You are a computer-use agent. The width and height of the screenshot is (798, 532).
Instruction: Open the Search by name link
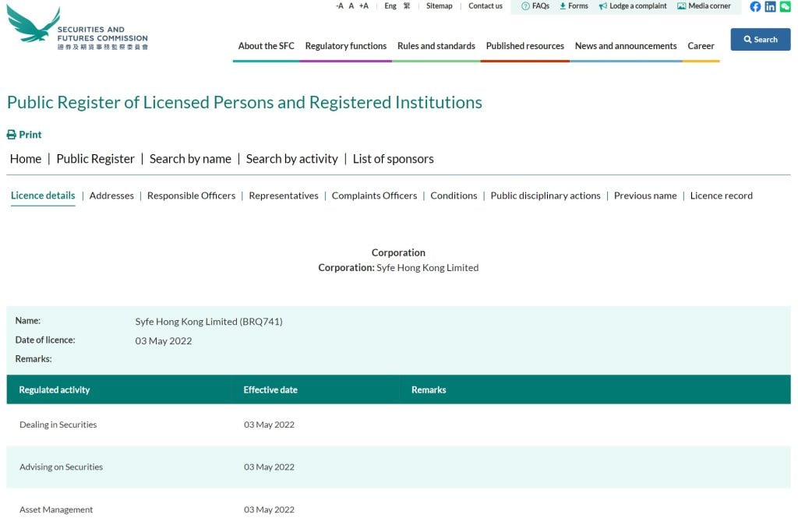click(x=190, y=159)
